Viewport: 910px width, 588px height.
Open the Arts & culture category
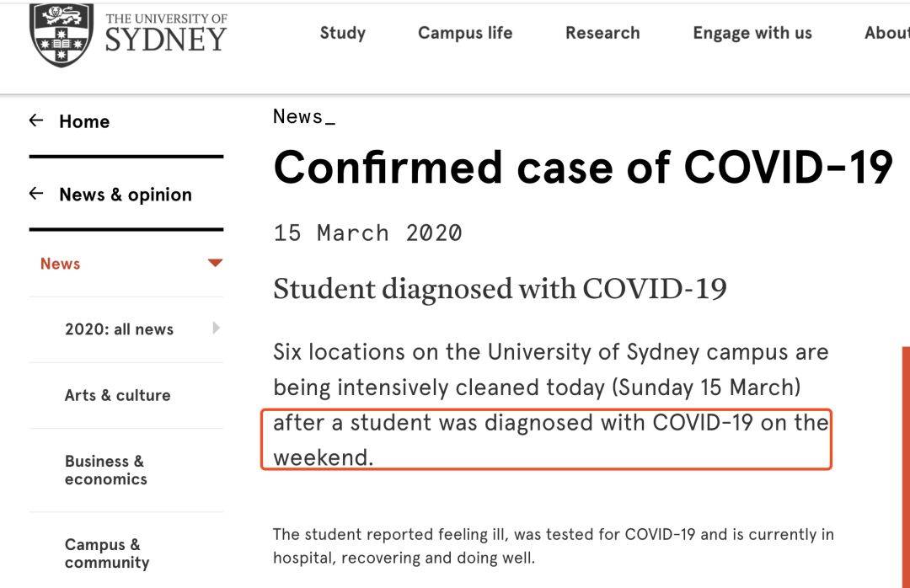pyautogui.click(x=117, y=395)
